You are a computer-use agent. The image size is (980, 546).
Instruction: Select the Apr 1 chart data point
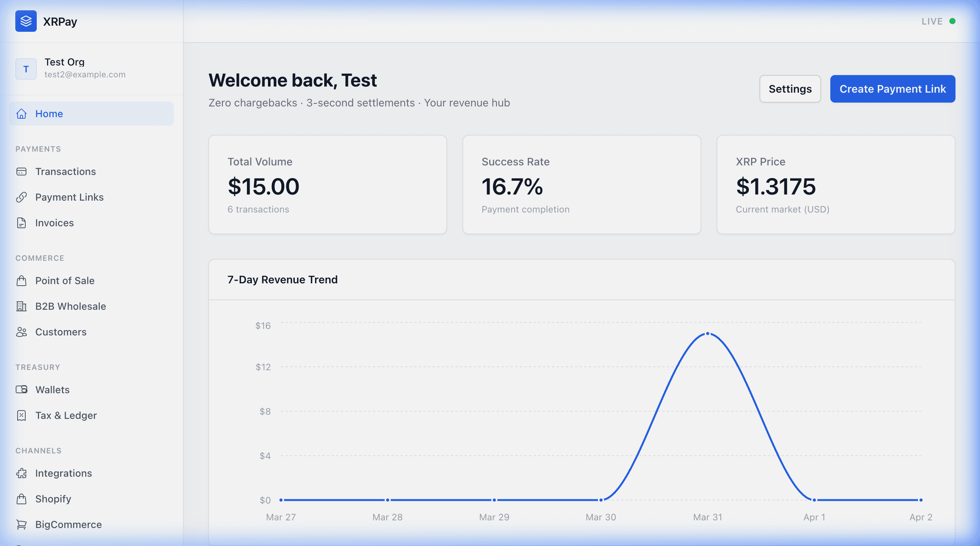pos(814,500)
